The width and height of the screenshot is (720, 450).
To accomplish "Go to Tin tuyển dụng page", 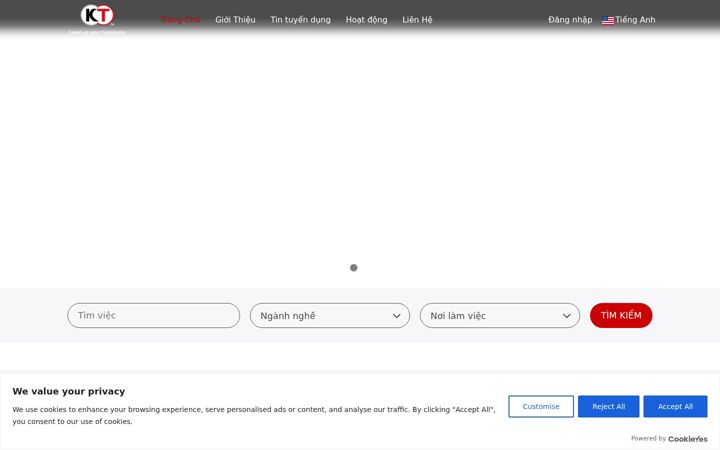I will [x=300, y=20].
